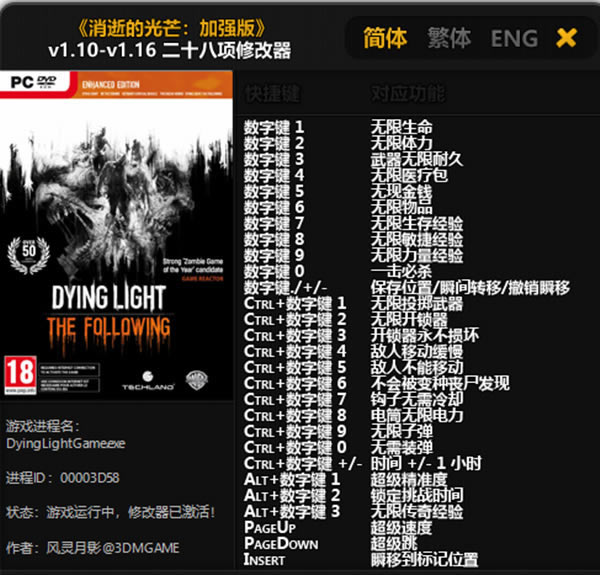Image resolution: width=600 pixels, height=575 pixels.
Task: Click the Dying Light game cover image
Action: (x=118, y=235)
